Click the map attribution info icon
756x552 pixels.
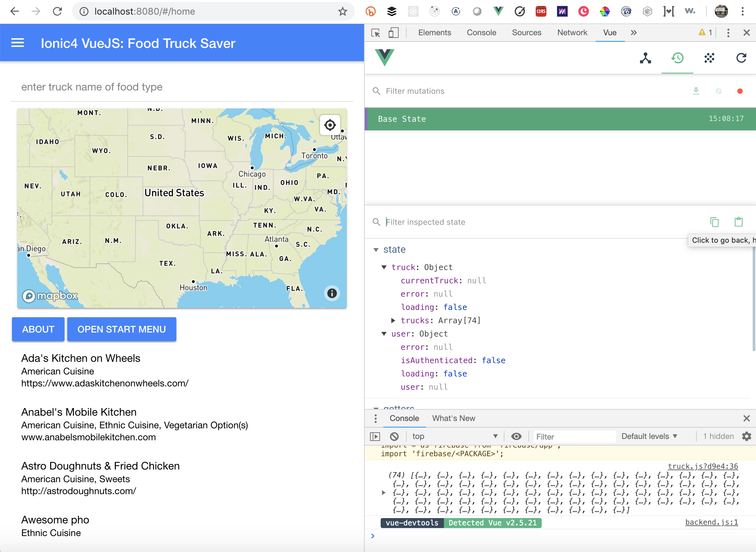pyautogui.click(x=332, y=293)
